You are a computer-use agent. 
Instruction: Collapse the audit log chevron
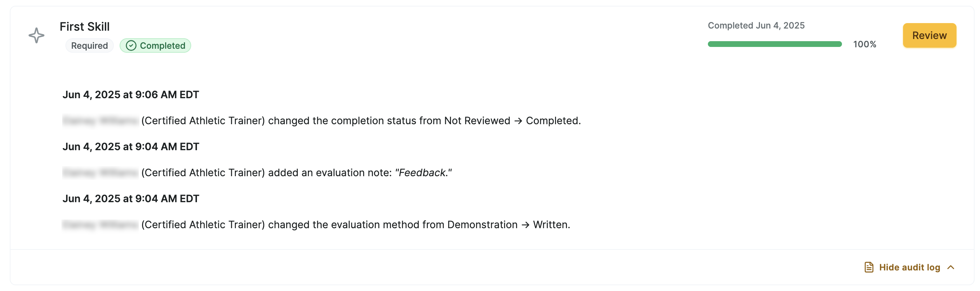(951, 267)
